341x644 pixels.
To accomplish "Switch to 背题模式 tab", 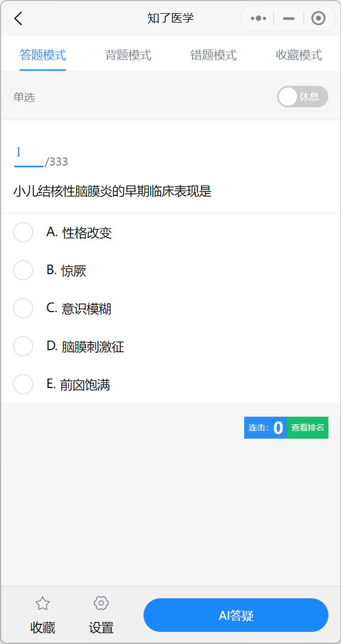I will click(128, 55).
